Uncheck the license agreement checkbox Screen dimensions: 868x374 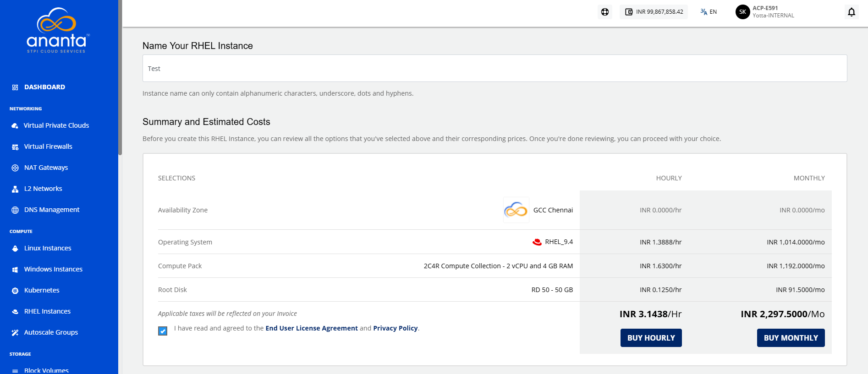tap(163, 331)
